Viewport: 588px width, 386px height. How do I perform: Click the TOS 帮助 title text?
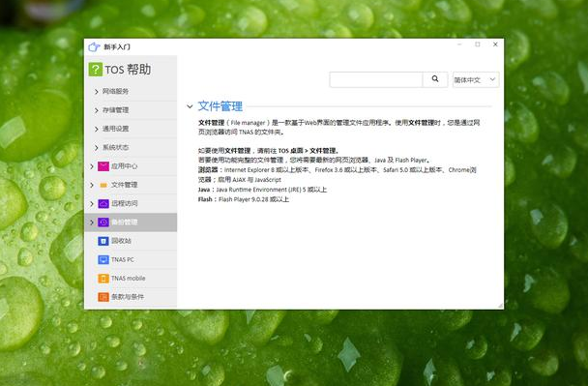(128, 70)
